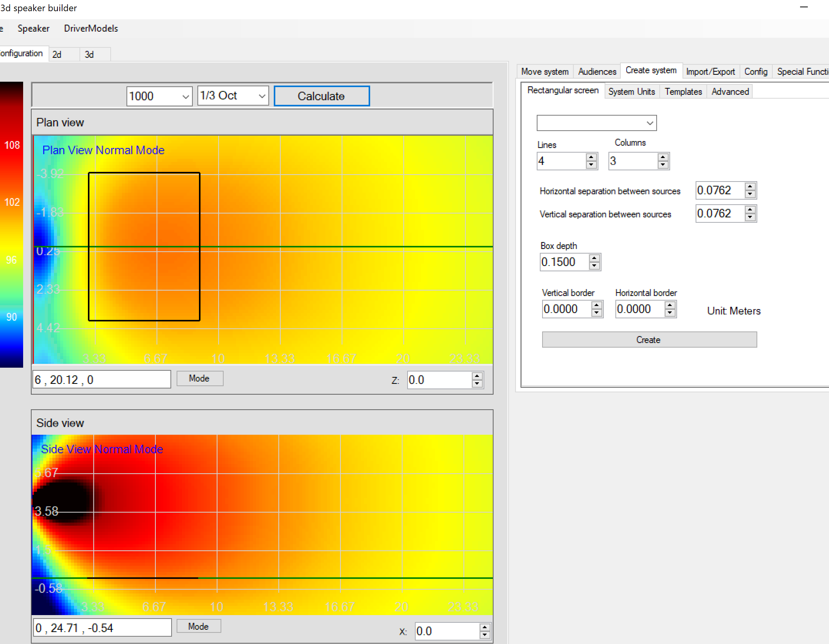Increase the plan view z value
This screenshot has width=829, height=644.
[x=477, y=376]
